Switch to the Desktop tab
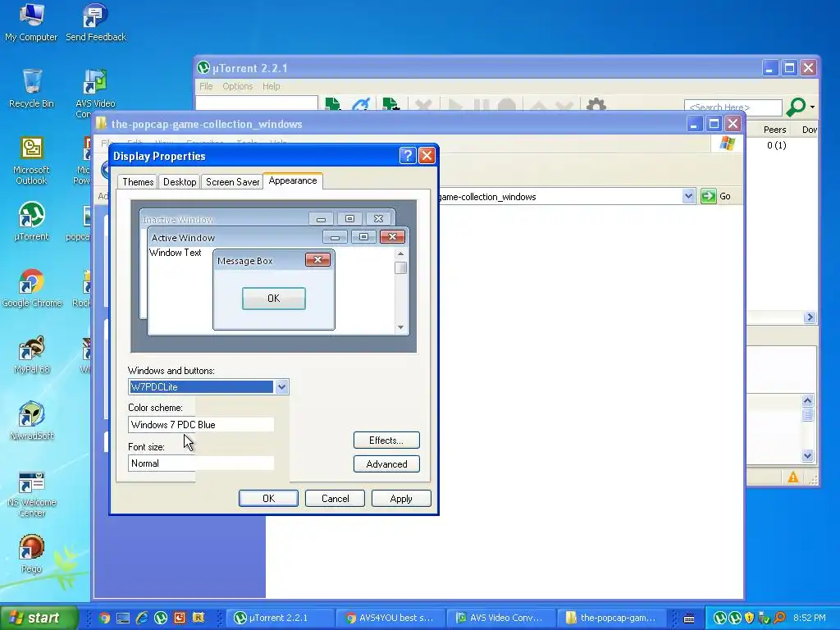This screenshot has height=630, width=840. click(180, 182)
